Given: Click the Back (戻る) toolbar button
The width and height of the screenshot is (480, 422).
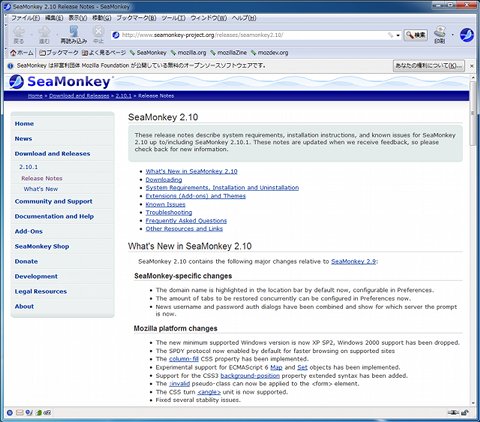Looking at the screenshot, I should coord(19,35).
